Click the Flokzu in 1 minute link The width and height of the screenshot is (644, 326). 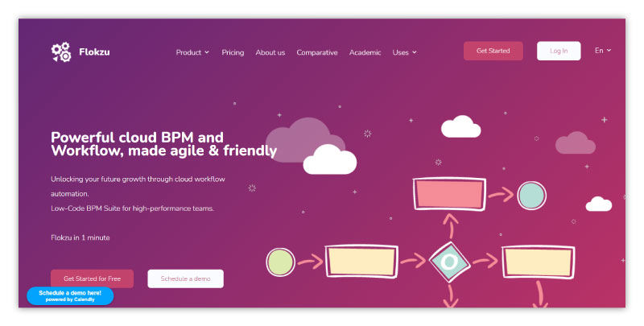pyautogui.click(x=80, y=237)
